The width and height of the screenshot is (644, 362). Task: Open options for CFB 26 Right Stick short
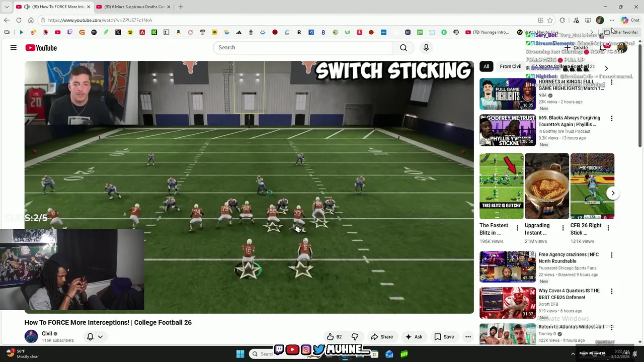608,228
